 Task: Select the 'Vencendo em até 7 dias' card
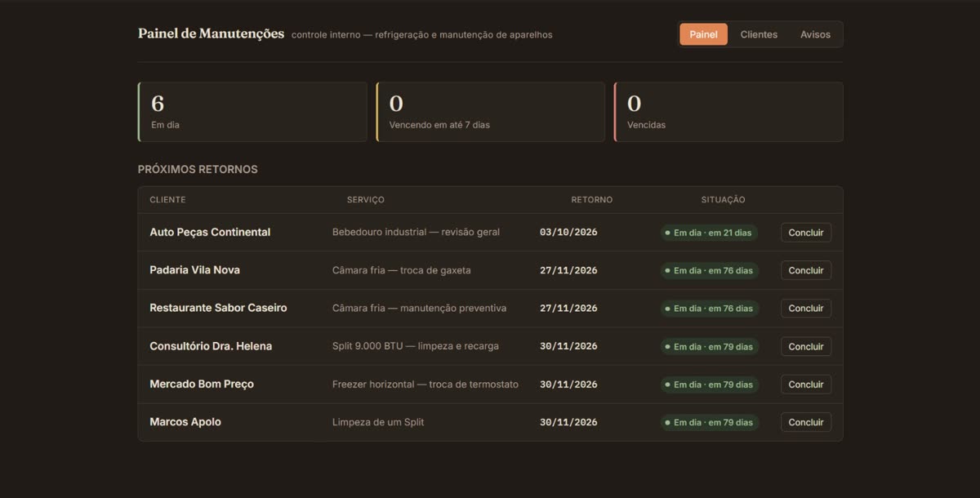point(491,112)
